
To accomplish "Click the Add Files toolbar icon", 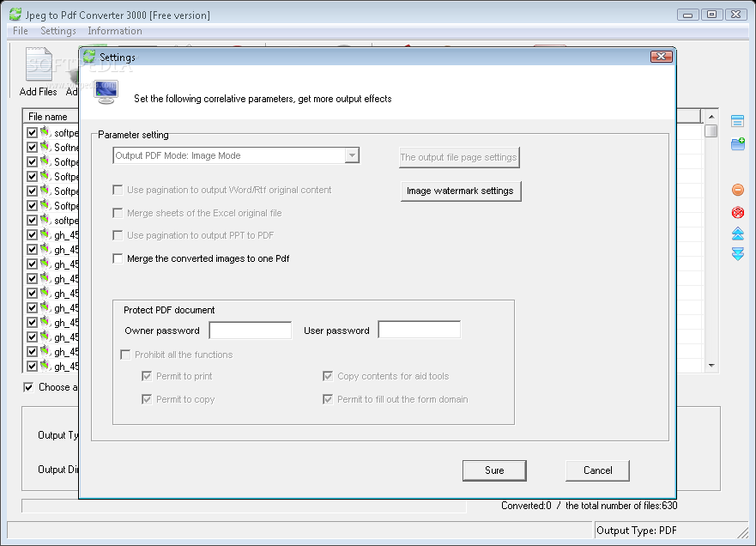I will (x=39, y=64).
